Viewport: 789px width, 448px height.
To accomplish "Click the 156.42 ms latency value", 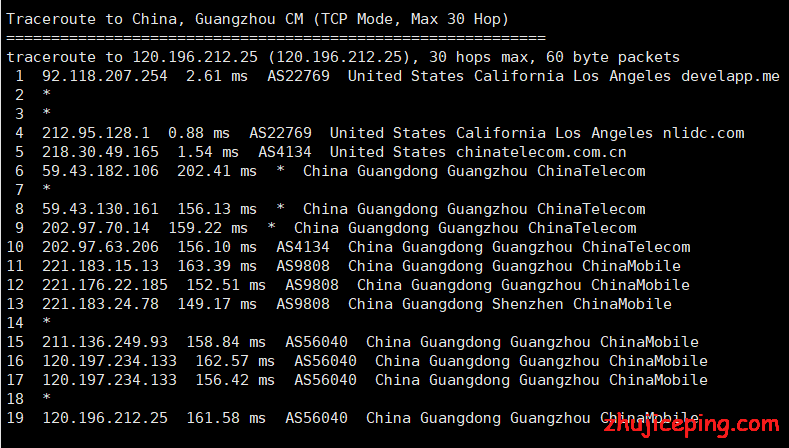I will pyautogui.click(x=235, y=380).
